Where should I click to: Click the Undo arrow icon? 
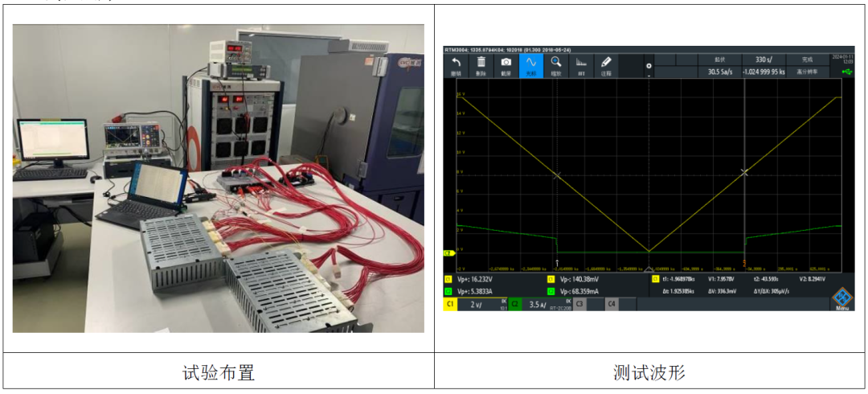click(x=456, y=65)
